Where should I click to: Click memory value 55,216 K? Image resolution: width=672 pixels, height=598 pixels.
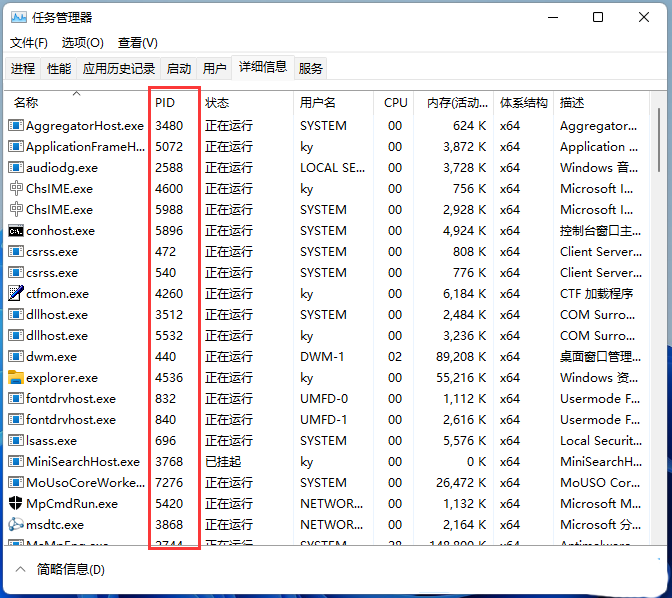[x=461, y=378]
